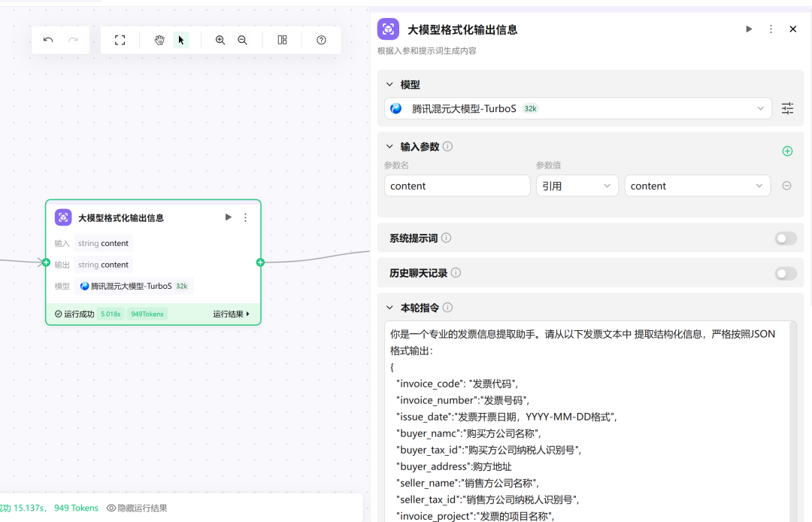Click 运行结果 on the node
Screen dimensions: 812x522
[x=231, y=314]
